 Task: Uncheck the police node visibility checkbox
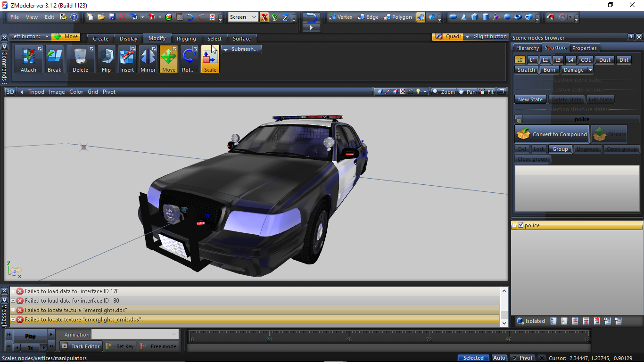[521, 225]
